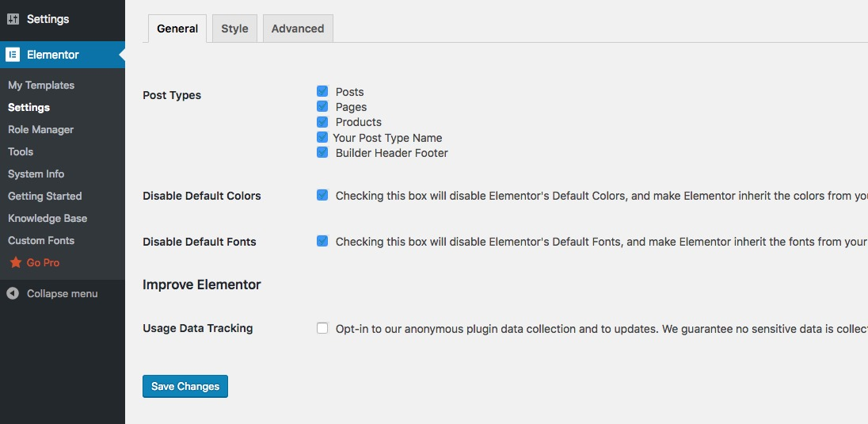
Task: Click the Go Pro star icon
Action: [15, 262]
